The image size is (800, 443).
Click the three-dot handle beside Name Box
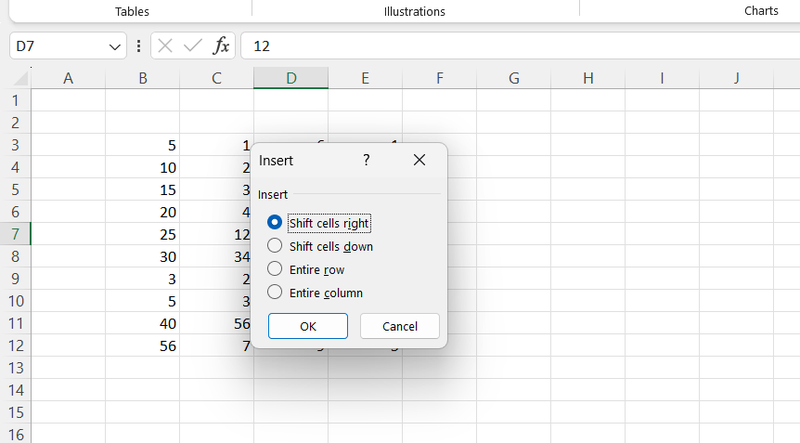coord(139,46)
